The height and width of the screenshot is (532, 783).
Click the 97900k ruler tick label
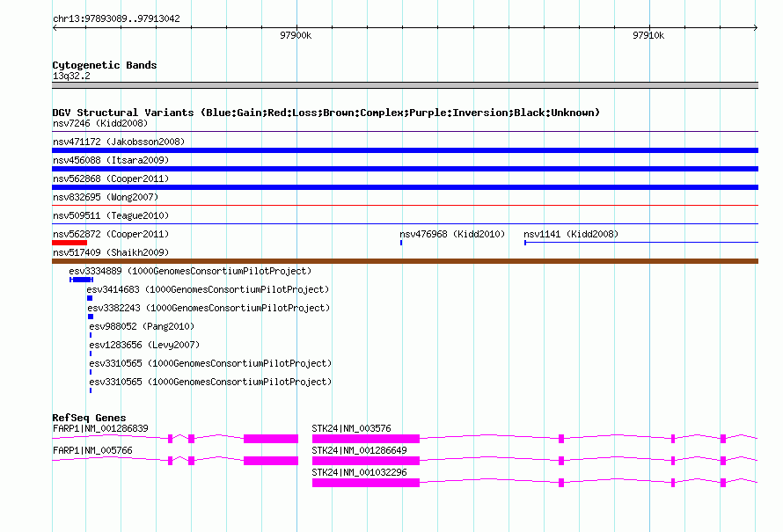(296, 35)
